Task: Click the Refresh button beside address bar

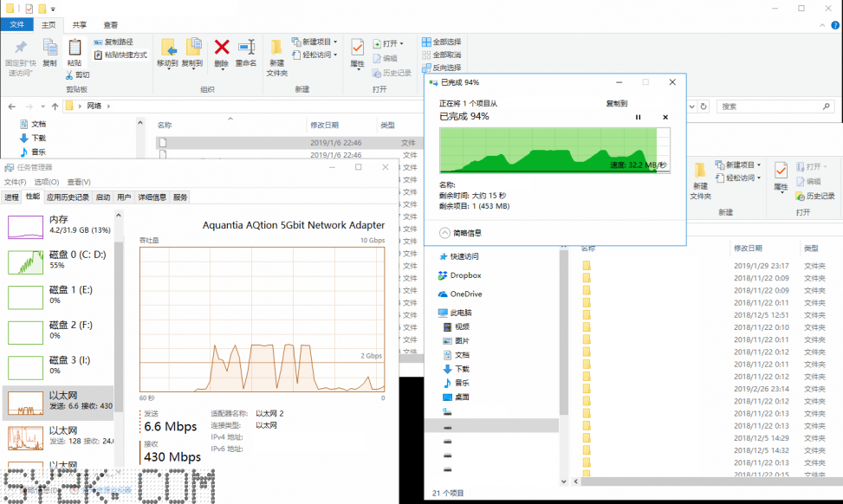Action: point(704,107)
